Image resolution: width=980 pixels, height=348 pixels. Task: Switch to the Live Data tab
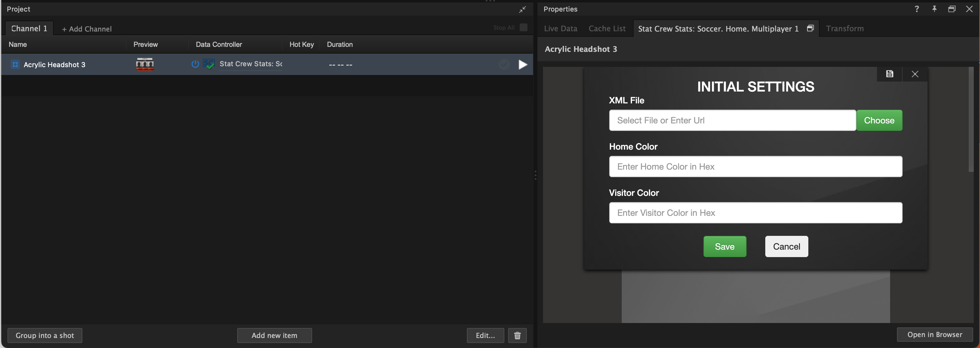(561, 28)
